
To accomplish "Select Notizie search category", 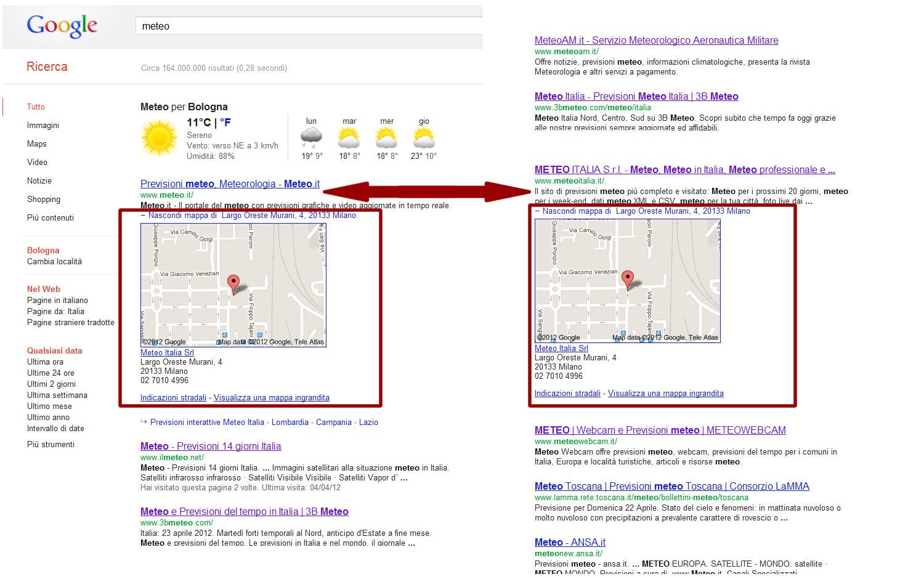I will (x=39, y=181).
